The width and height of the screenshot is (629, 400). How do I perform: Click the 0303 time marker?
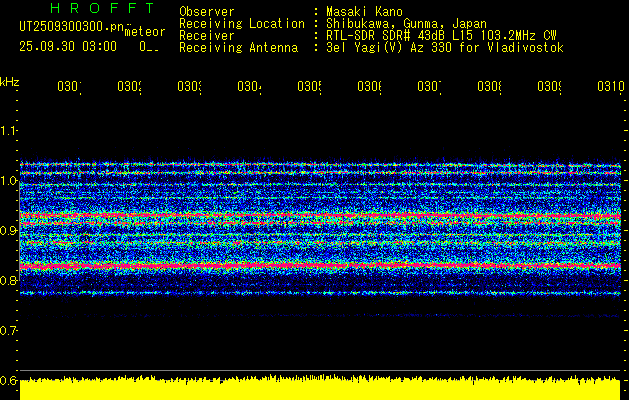pos(189,86)
